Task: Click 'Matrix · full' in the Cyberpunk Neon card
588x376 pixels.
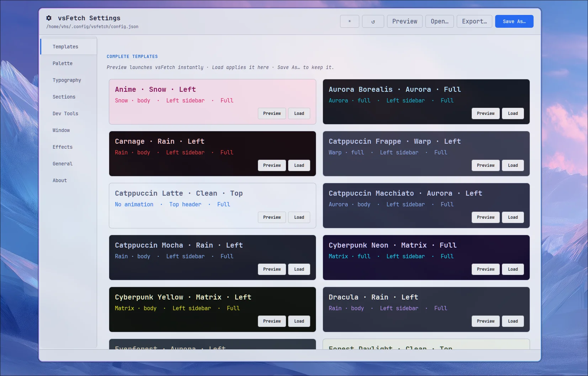Action: pos(350,256)
